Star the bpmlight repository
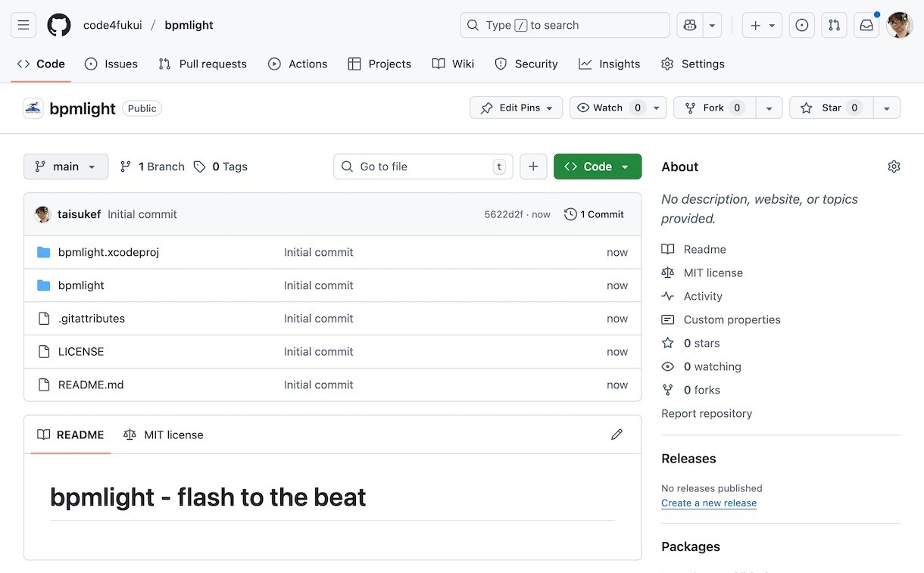The width and height of the screenshot is (924, 573). [x=831, y=108]
